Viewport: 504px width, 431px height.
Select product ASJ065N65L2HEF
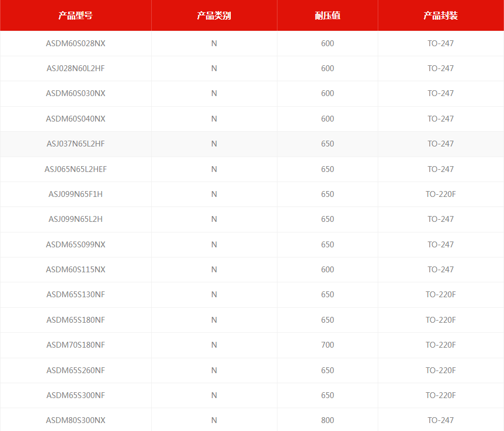click(75, 169)
